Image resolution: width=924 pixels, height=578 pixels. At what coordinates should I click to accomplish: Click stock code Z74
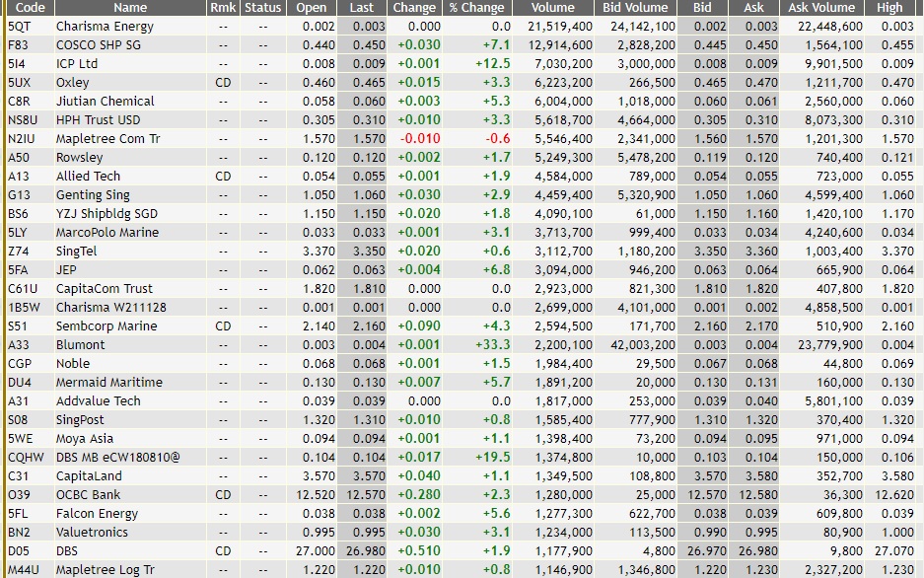coord(19,252)
